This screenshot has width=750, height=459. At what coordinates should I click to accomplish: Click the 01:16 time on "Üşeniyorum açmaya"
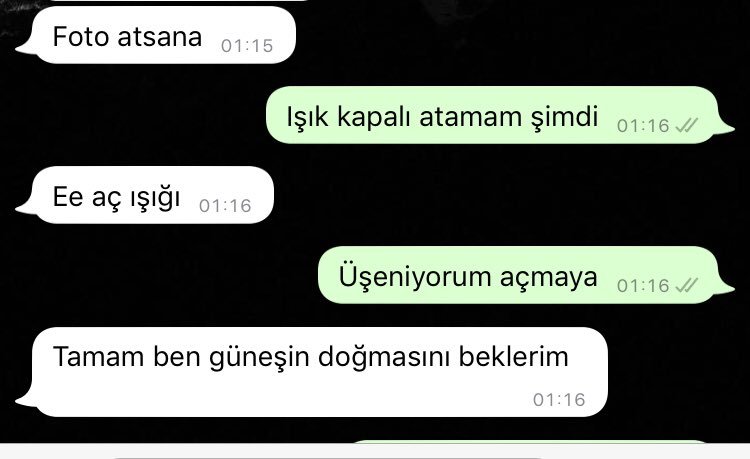[643, 285]
